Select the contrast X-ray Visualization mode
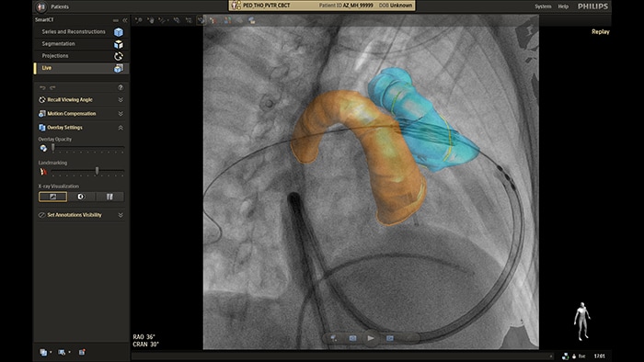The width and height of the screenshot is (644, 362). [x=81, y=197]
